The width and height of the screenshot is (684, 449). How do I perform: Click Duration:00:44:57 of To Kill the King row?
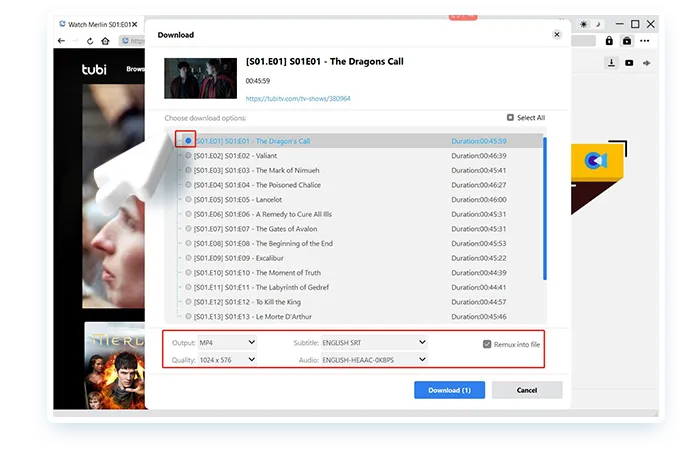pyautogui.click(x=479, y=302)
